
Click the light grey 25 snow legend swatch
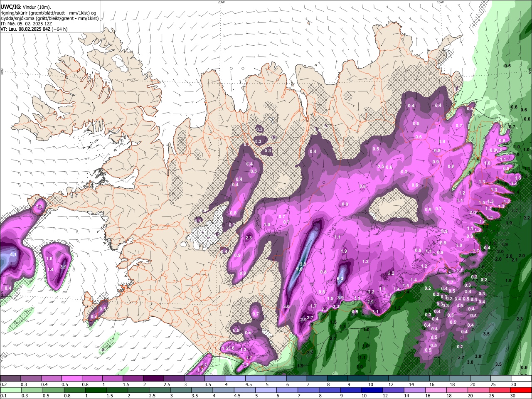501,379
